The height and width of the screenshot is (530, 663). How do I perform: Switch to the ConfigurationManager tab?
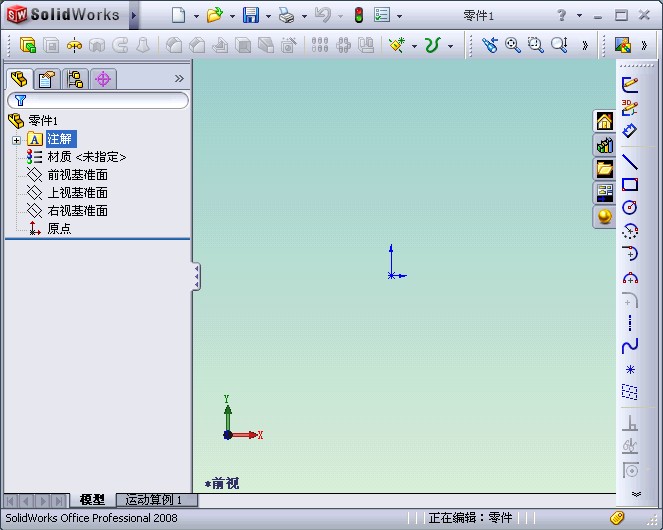(x=75, y=79)
